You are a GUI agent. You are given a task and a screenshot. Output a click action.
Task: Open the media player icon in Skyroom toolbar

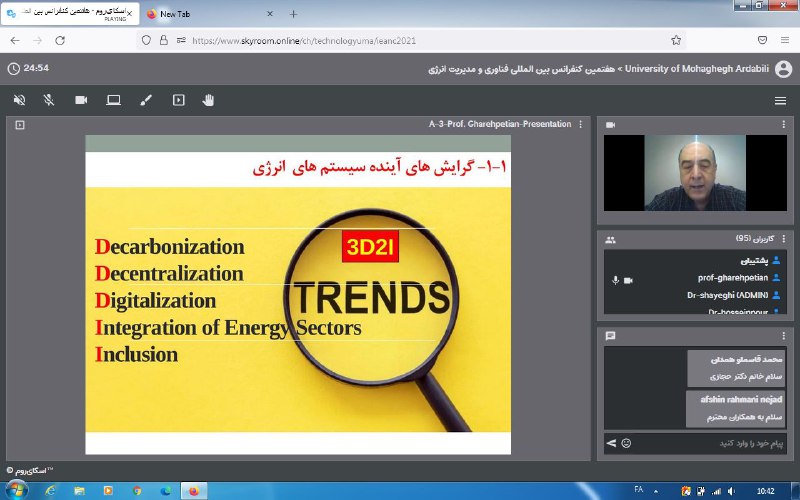179,100
